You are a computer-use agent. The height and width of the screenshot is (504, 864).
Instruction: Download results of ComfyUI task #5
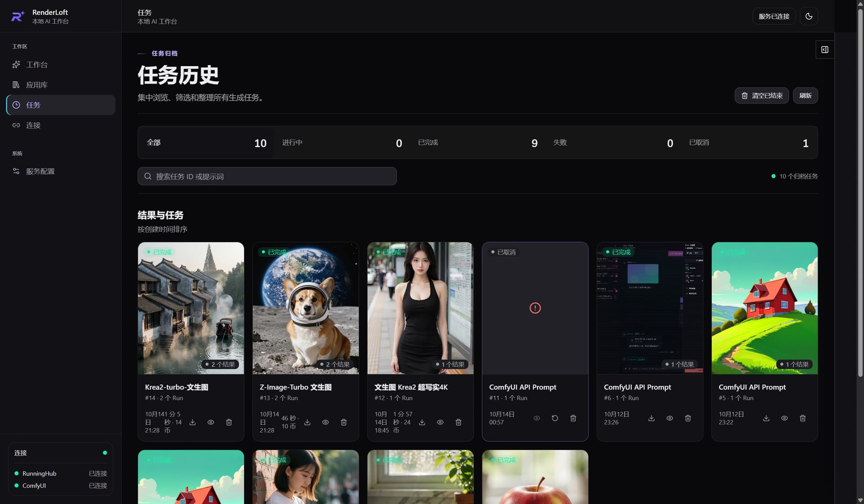(x=766, y=418)
